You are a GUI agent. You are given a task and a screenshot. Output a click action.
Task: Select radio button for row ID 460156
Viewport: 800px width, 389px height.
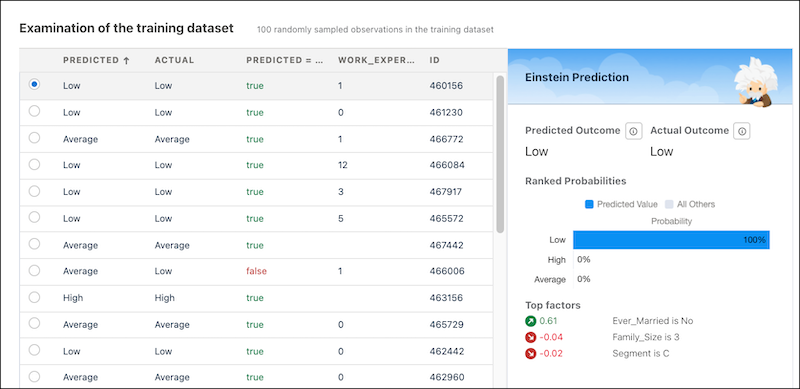(x=34, y=84)
